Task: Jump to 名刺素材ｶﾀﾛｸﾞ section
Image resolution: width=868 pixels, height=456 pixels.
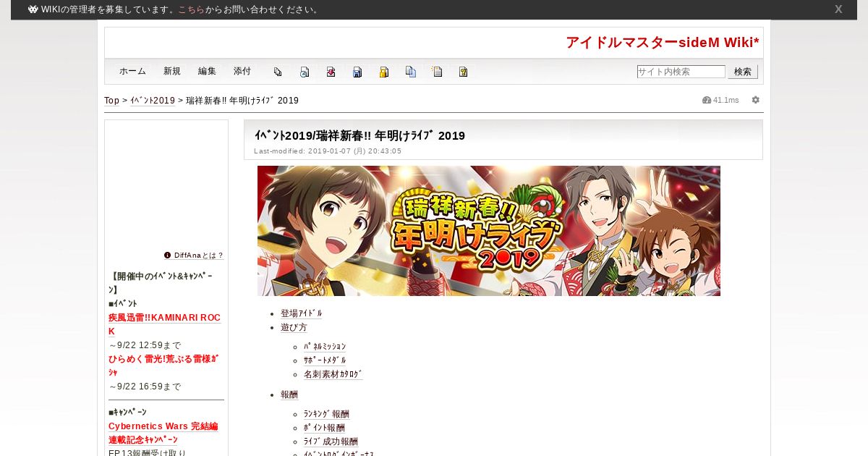Action: [333, 374]
